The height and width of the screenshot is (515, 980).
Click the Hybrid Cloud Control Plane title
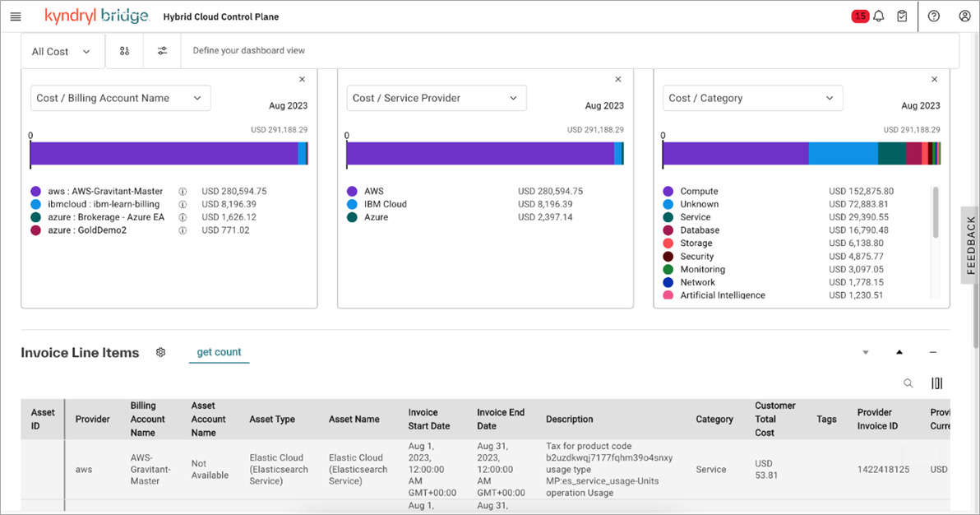tap(220, 17)
